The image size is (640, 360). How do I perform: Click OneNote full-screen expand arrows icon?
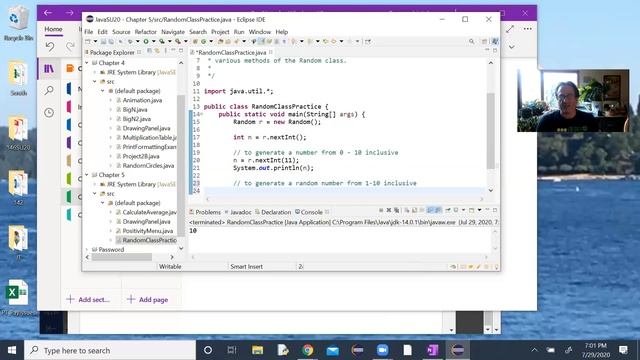(x=510, y=29)
